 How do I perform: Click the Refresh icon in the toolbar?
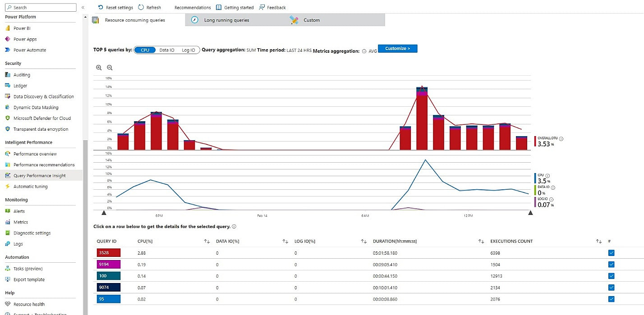[x=149, y=7]
